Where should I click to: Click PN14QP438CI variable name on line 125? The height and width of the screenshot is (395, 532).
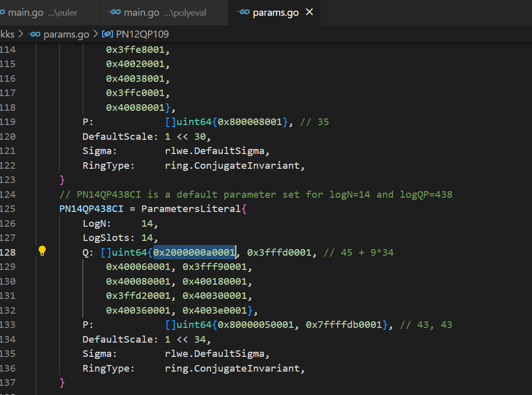tap(91, 209)
